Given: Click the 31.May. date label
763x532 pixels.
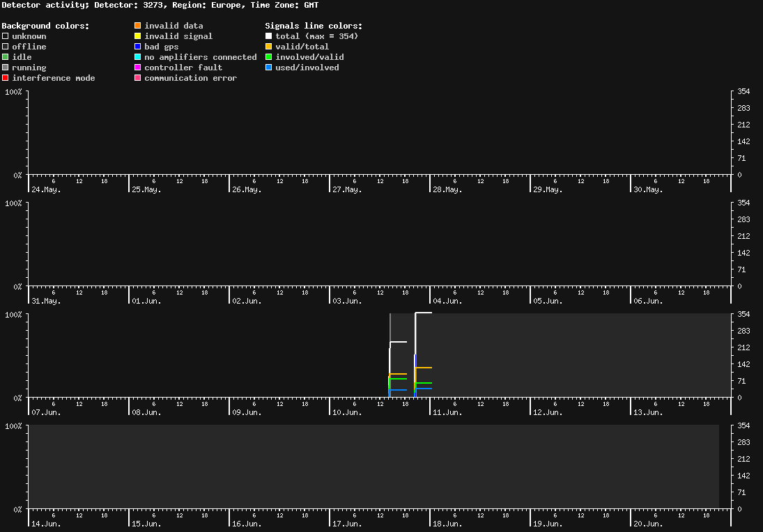Looking at the screenshot, I should (46, 301).
